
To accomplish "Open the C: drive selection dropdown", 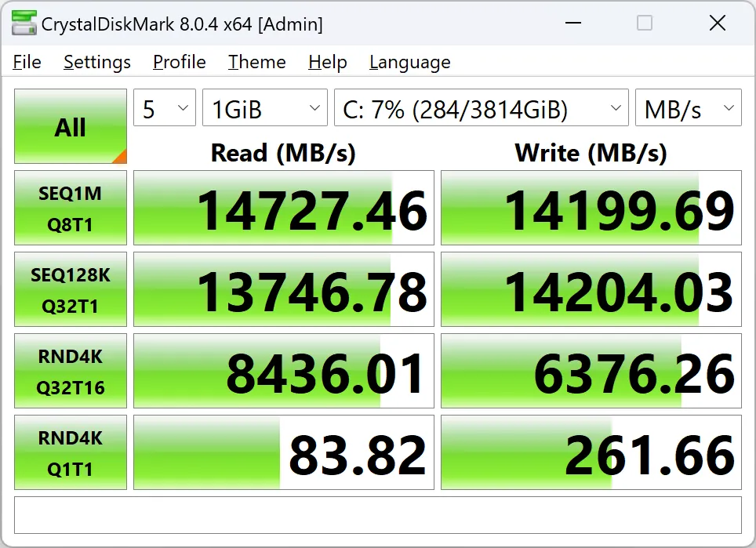I will click(x=481, y=109).
